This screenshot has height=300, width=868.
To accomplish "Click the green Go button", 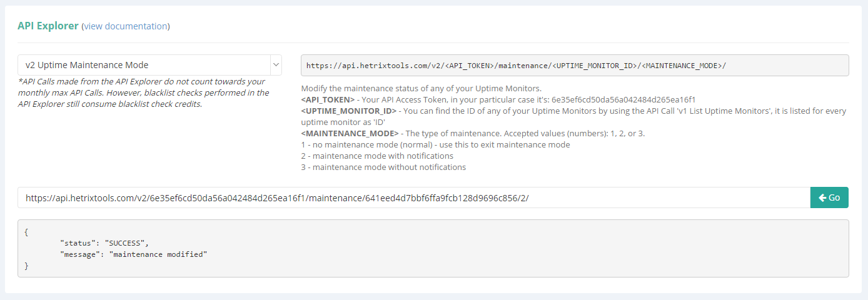I will tap(829, 197).
